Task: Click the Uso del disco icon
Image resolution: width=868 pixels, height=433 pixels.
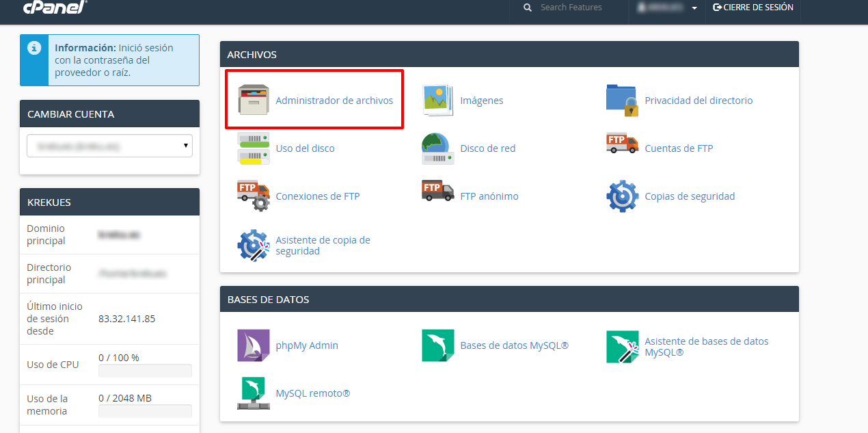Action: pos(253,148)
